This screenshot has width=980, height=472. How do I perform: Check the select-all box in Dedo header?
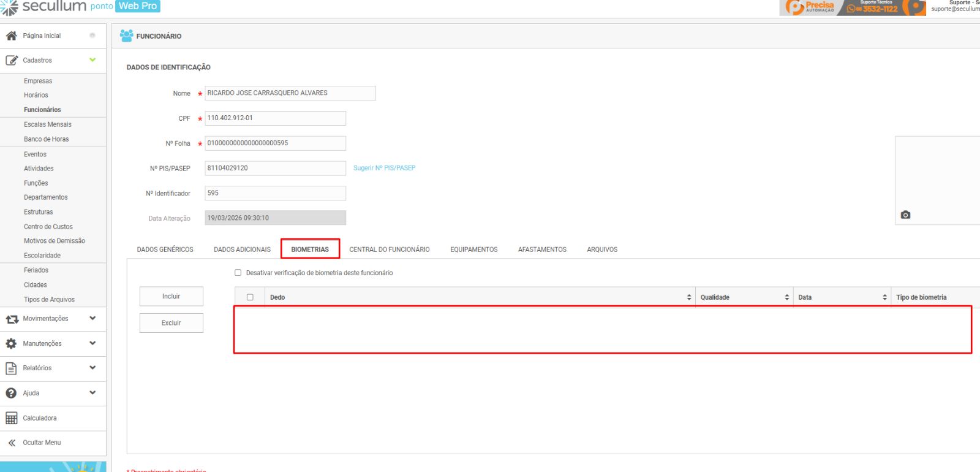coord(250,297)
